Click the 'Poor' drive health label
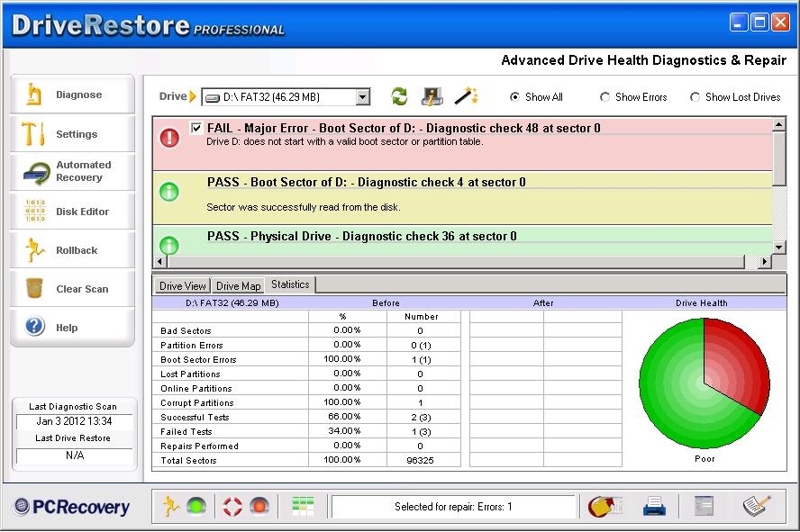Image resolution: width=800 pixels, height=532 pixels. tap(705, 458)
